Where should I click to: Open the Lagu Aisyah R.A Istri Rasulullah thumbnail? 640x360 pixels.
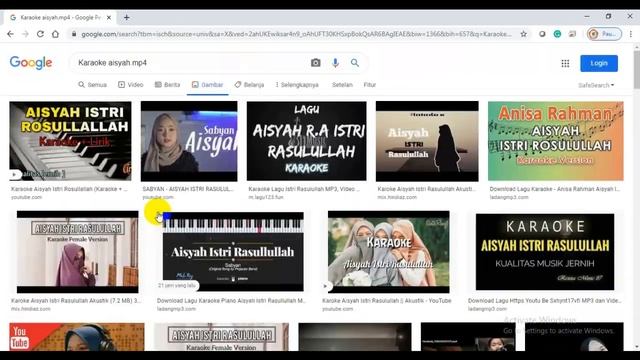(x=307, y=141)
